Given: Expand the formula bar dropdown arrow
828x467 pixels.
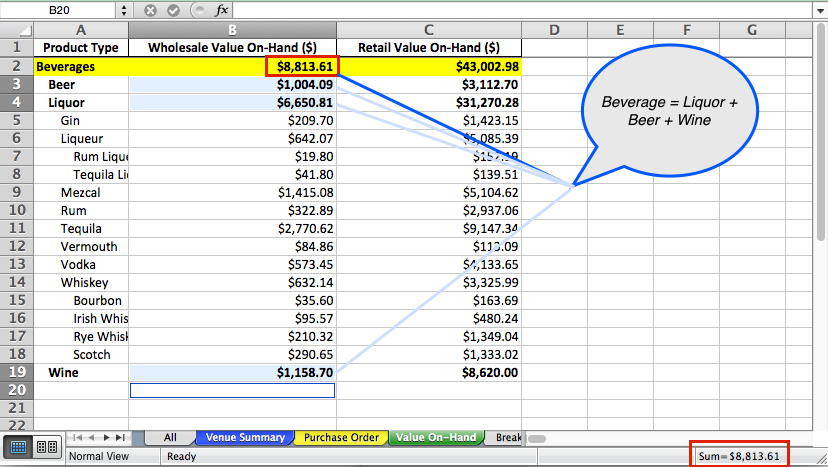Looking at the screenshot, I should pos(821,11).
